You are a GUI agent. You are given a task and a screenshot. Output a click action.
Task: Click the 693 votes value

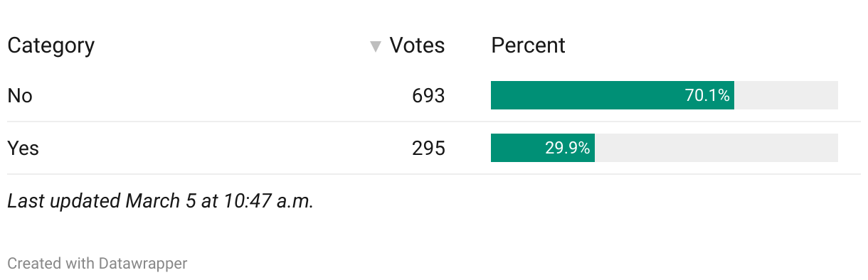tap(428, 95)
